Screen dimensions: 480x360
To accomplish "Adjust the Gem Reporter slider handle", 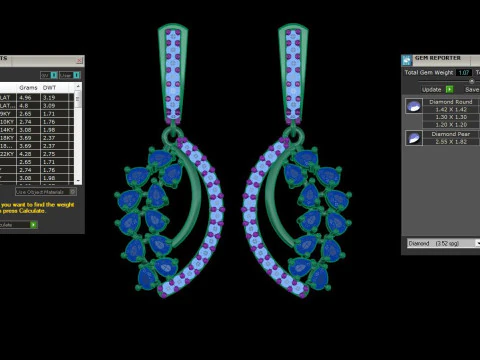I will [471, 81].
